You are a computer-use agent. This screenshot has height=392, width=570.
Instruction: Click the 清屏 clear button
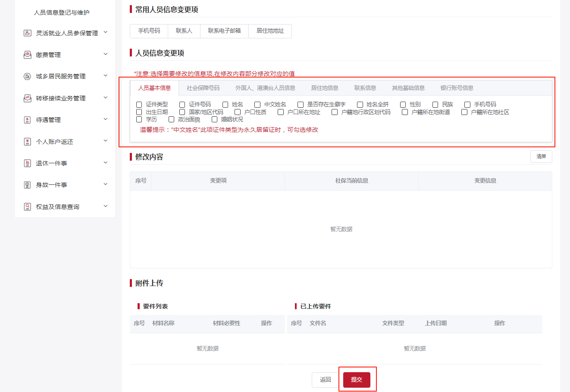coord(541,156)
